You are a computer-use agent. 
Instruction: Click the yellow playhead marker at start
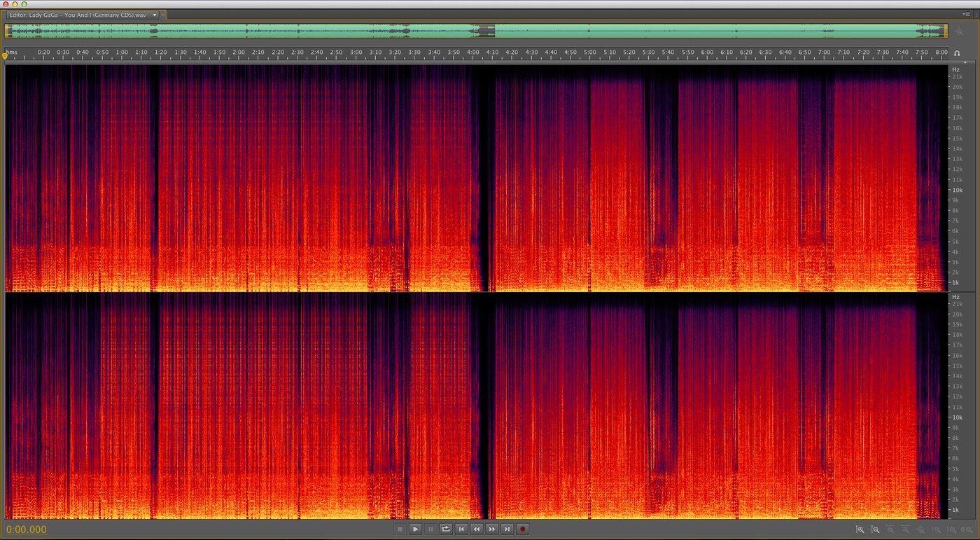pos(6,56)
